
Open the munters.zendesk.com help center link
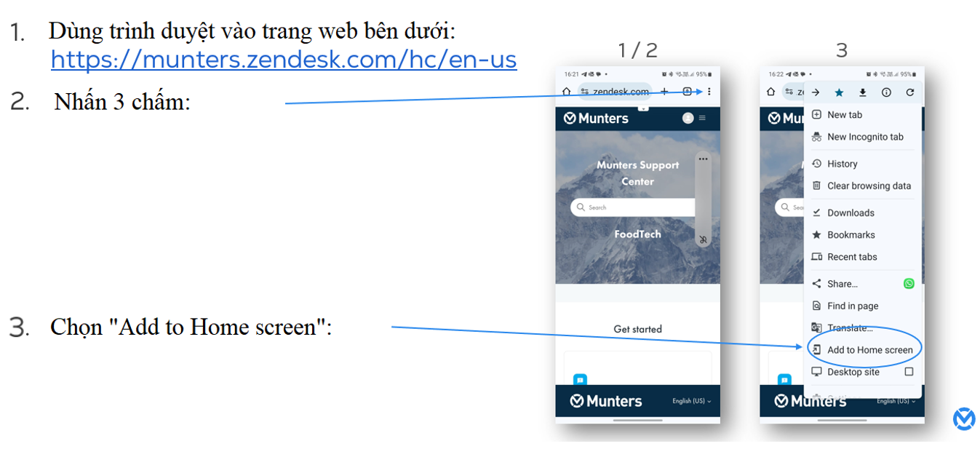(x=284, y=60)
